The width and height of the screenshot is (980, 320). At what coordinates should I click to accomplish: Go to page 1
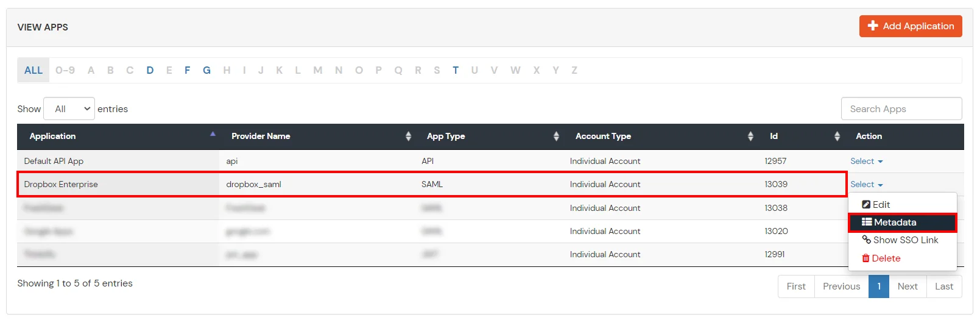879,286
